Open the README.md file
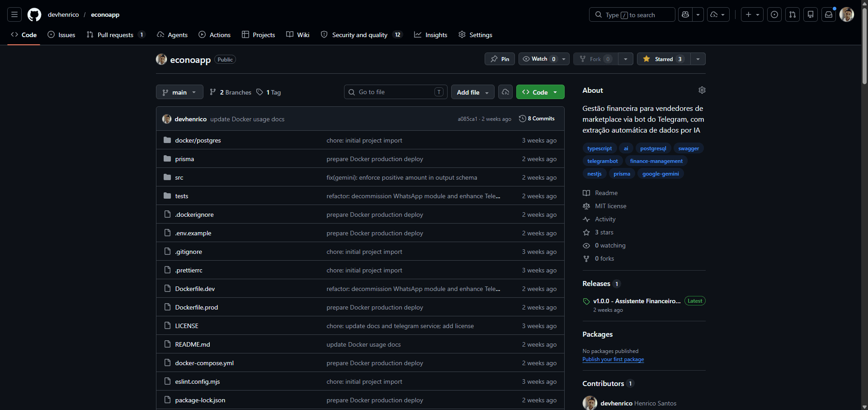The image size is (868, 410). click(x=193, y=344)
